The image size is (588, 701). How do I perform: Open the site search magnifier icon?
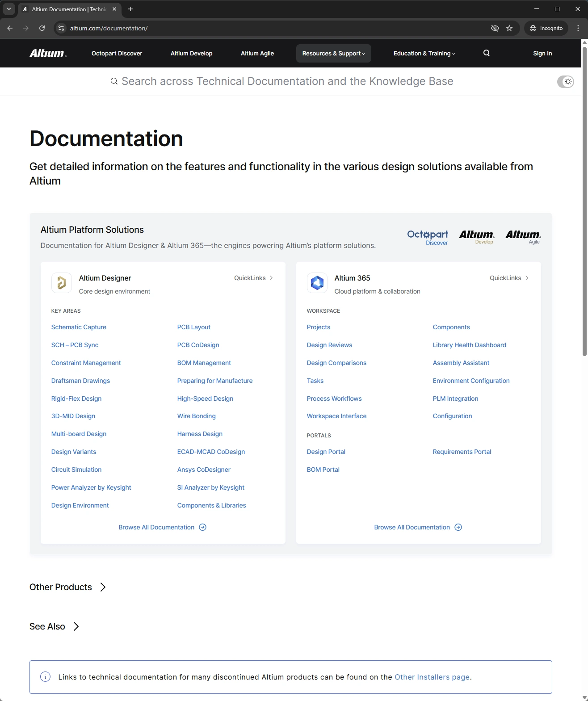tap(487, 53)
